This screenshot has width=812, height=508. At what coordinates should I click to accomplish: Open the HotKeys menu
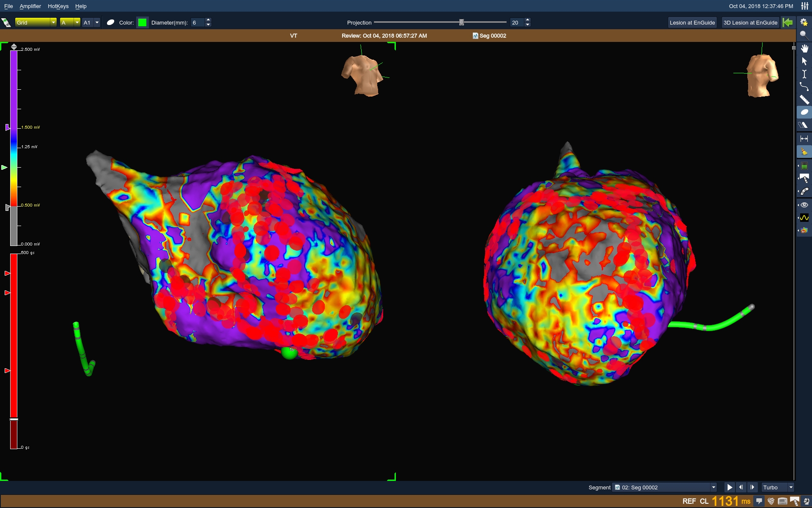tap(58, 6)
